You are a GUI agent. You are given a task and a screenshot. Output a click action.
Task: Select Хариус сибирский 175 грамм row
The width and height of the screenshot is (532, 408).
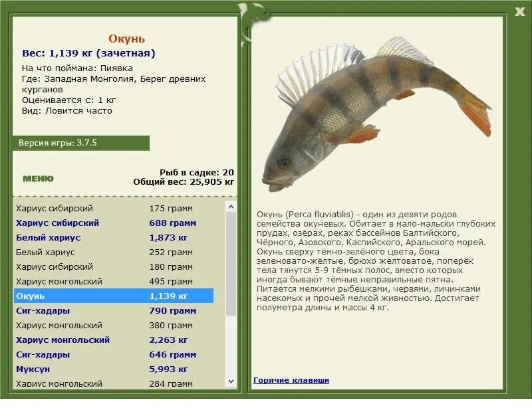pos(114,208)
